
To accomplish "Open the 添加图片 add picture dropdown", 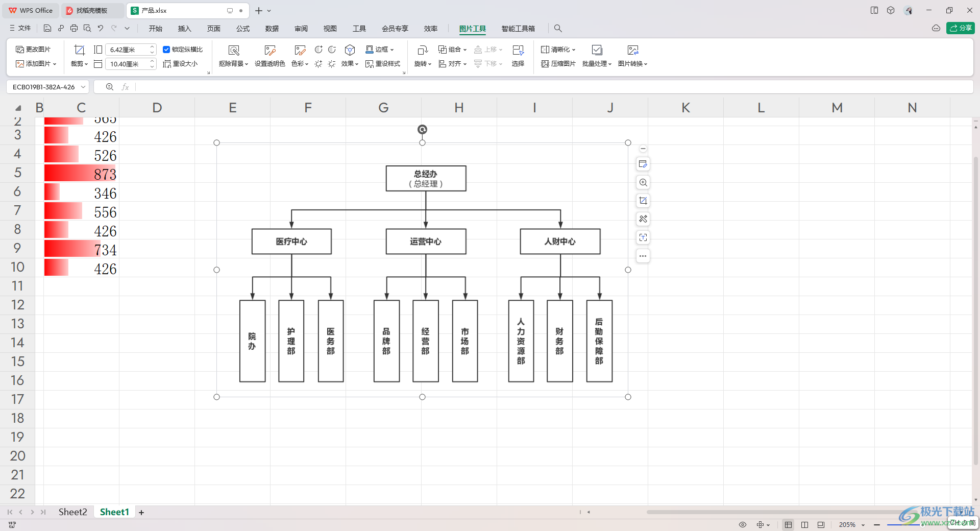I will coord(36,64).
